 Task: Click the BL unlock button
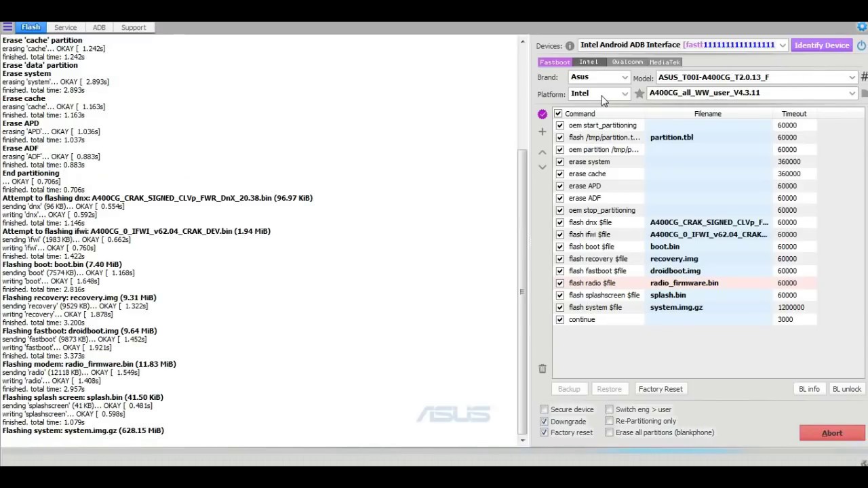click(x=846, y=389)
